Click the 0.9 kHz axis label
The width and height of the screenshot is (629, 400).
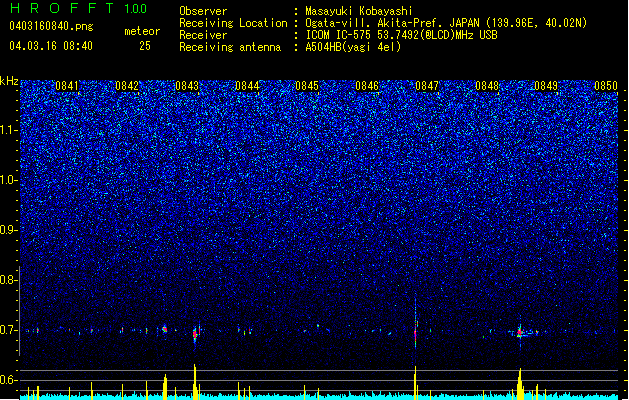pos(8,230)
